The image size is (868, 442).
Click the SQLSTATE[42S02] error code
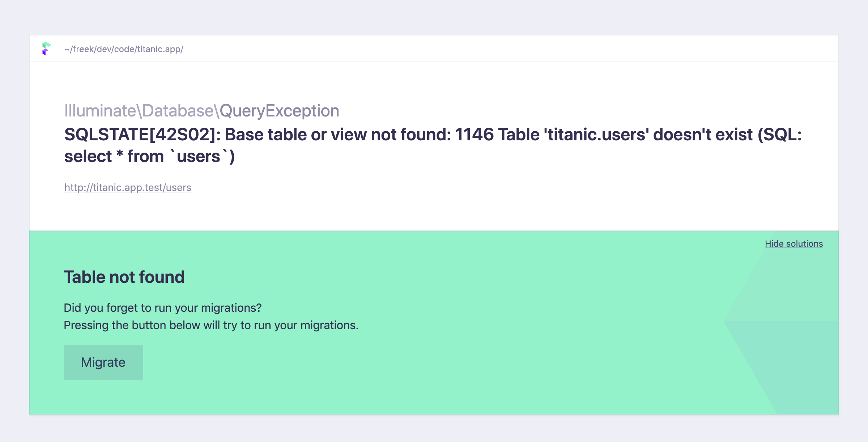(x=142, y=135)
